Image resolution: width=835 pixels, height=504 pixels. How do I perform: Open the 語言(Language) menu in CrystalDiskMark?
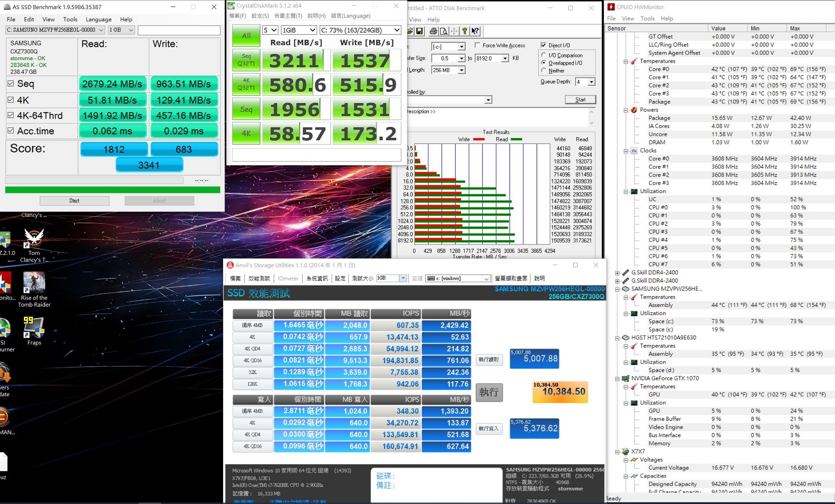click(351, 16)
